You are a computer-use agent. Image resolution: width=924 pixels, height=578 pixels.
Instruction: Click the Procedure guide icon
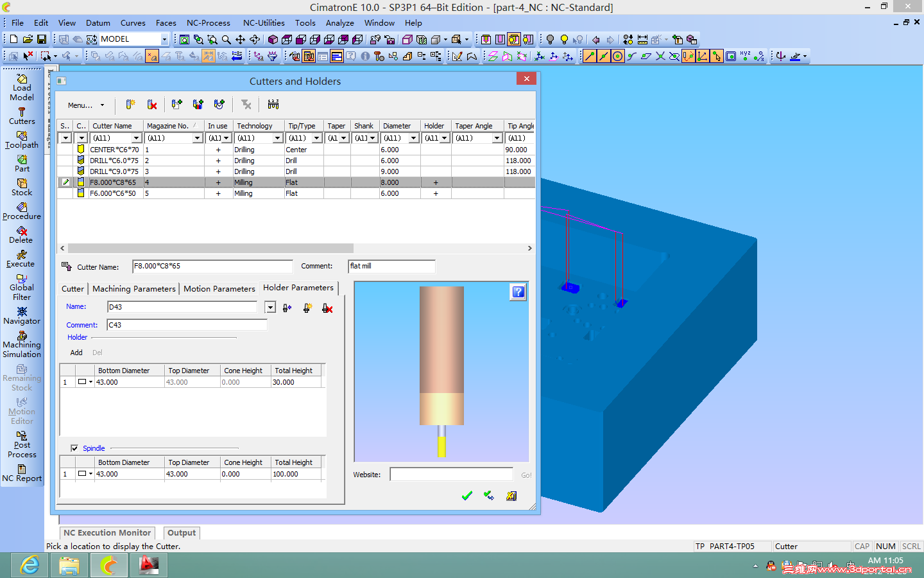point(22,211)
